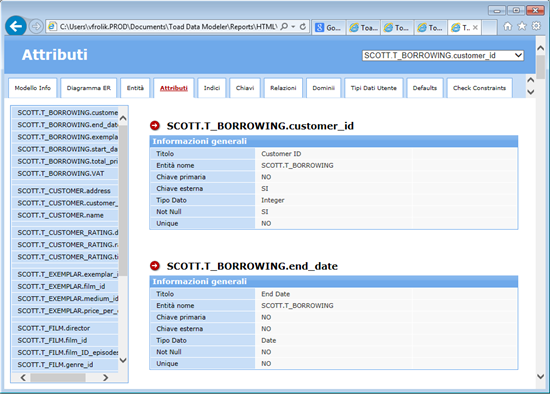Viewport: 550px width, 394px height.
Task: Click the browser forward arrow button
Action: [x=36, y=26]
